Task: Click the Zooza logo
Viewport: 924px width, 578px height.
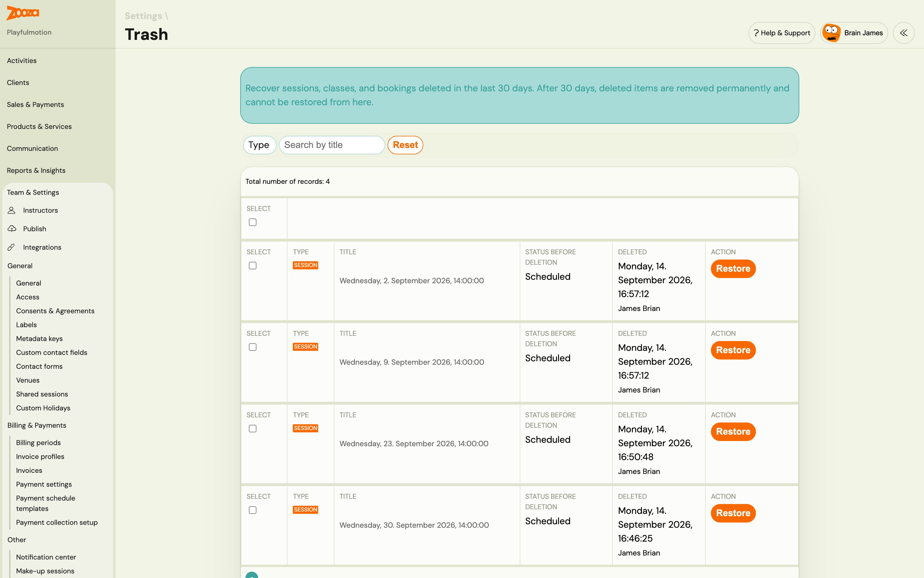Action: point(23,13)
